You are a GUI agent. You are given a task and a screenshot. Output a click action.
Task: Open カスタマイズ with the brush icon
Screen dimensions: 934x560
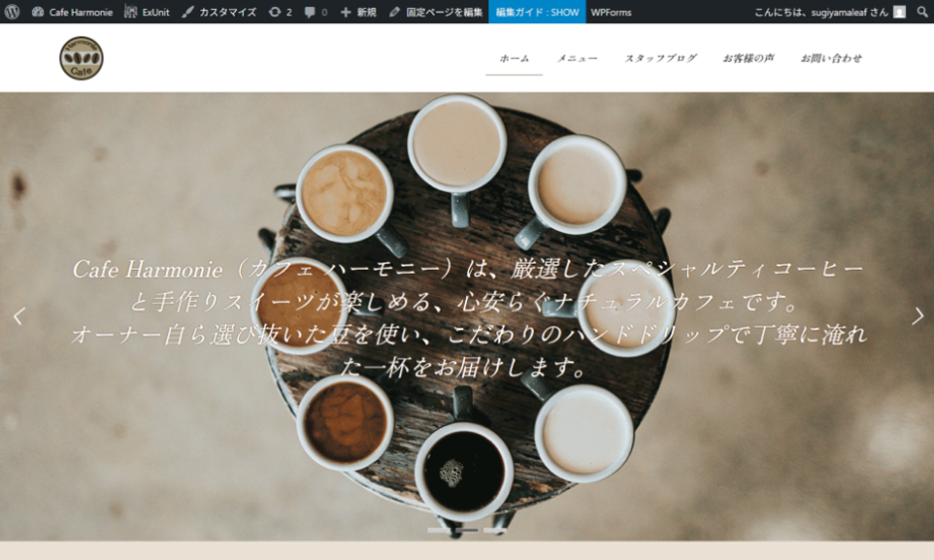219,12
